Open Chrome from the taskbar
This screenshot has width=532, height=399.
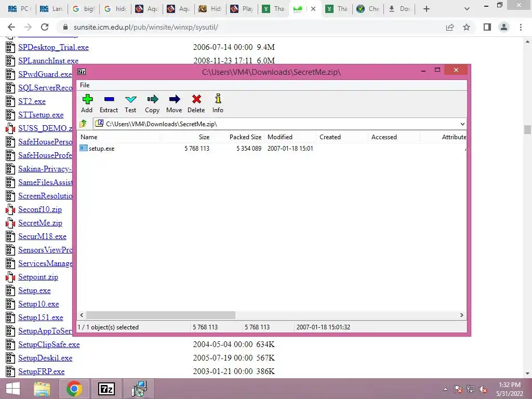coord(74,389)
